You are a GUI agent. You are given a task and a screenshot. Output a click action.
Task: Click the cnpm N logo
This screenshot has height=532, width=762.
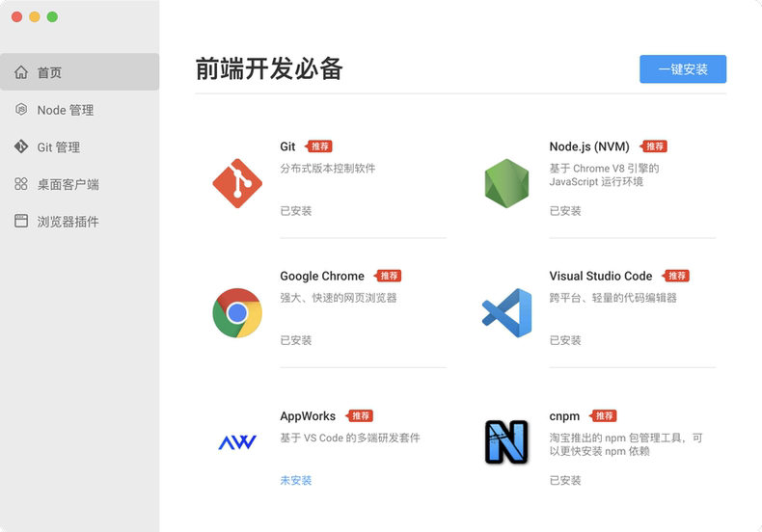(x=506, y=442)
